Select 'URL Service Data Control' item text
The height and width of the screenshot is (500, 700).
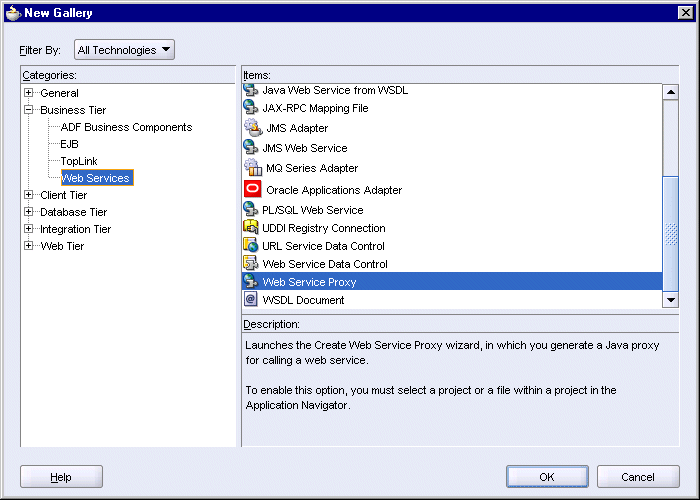pos(323,246)
